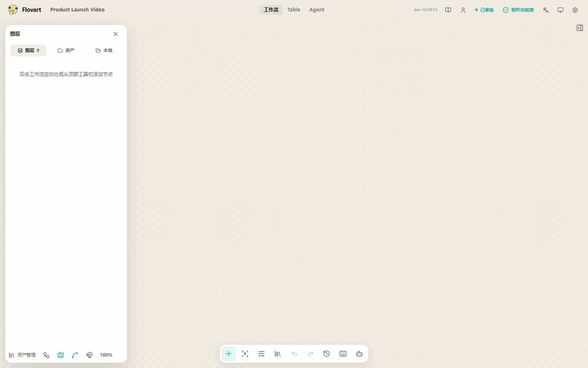Viewport: 588px width, 368px height.
Task: Click the 100% zoom level
Action: (106, 355)
